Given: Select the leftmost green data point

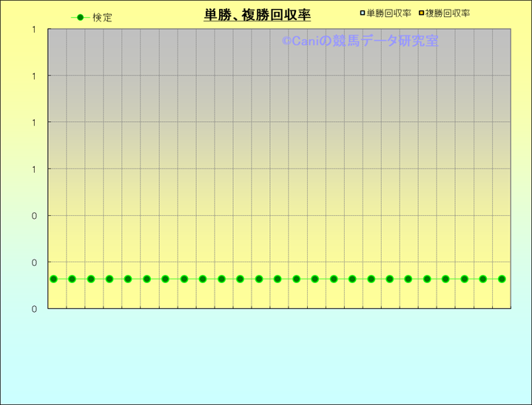Looking at the screenshot, I should (53, 279).
